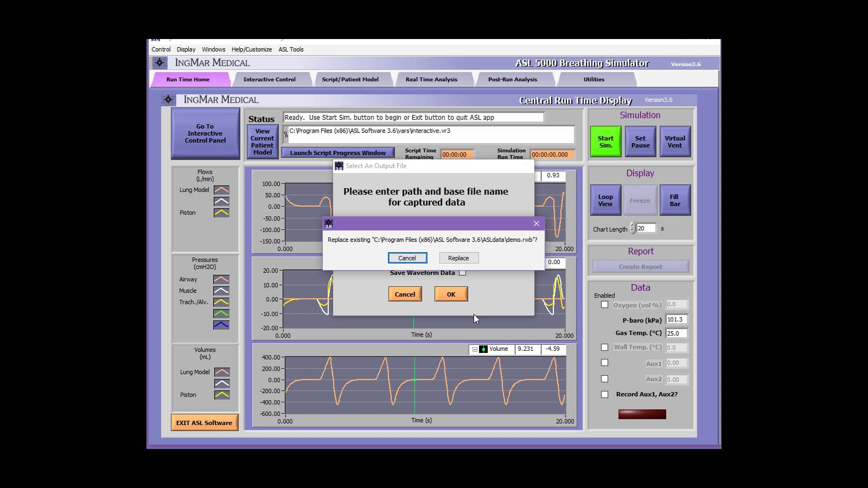868x488 pixels.
Task: Select the Airway pressure waveform icon
Action: tap(221, 279)
